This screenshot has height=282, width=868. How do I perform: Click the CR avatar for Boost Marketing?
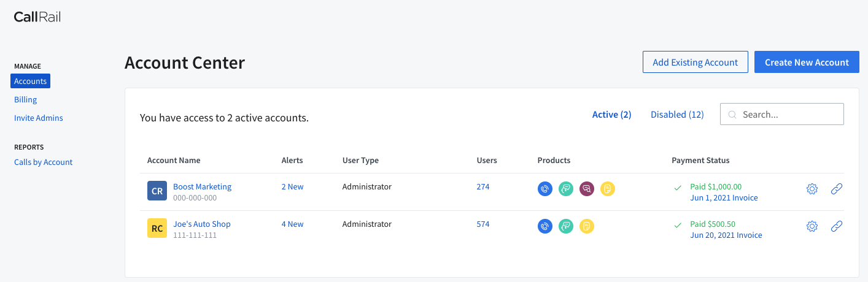pyautogui.click(x=157, y=191)
